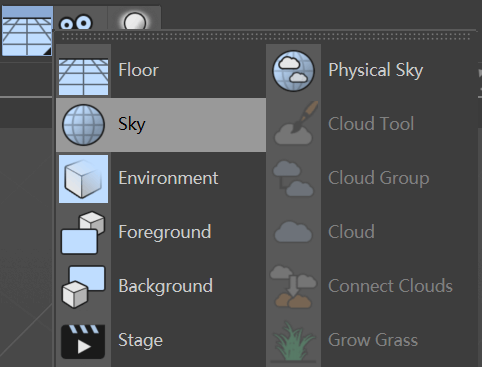Viewport: 482px width, 367px height.
Task: Click the single Cloud icon
Action: pos(293,232)
